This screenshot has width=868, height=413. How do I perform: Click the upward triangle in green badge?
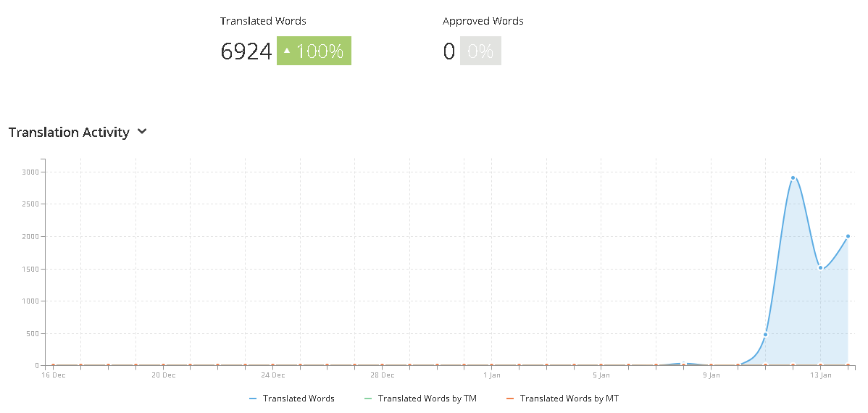coord(287,51)
